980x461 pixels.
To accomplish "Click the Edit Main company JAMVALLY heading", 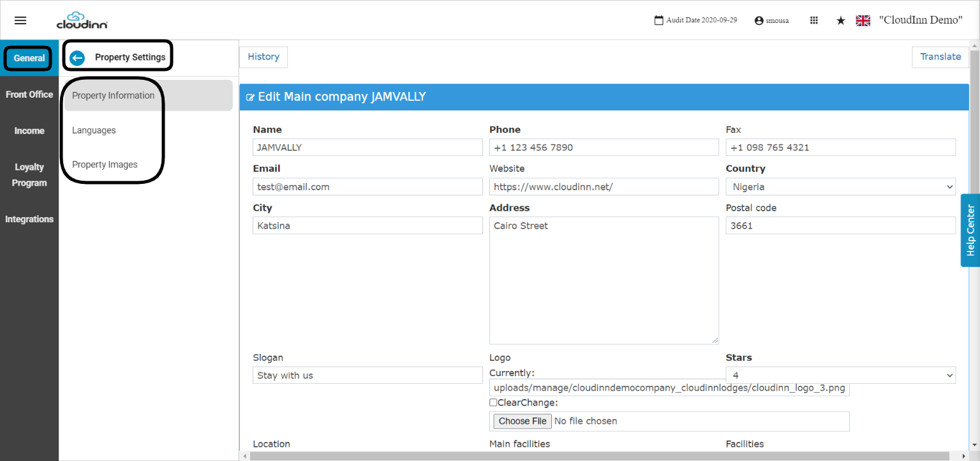I will point(342,97).
